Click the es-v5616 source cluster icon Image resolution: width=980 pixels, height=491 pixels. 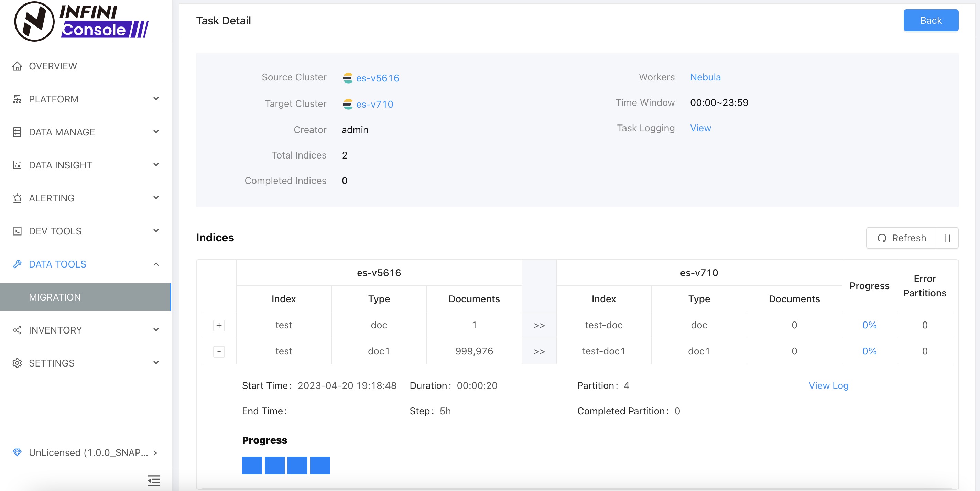347,78
